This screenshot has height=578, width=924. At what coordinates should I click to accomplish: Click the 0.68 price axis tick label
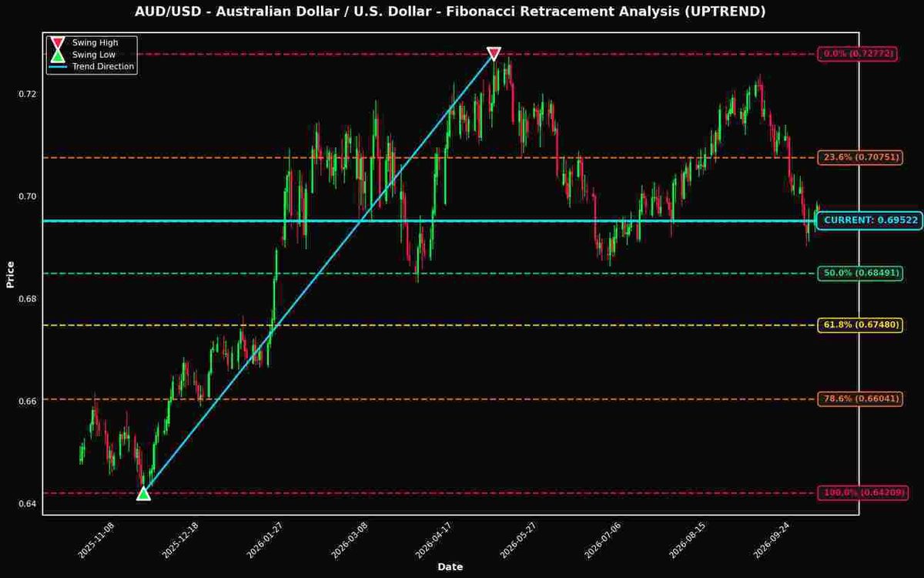[x=28, y=299]
